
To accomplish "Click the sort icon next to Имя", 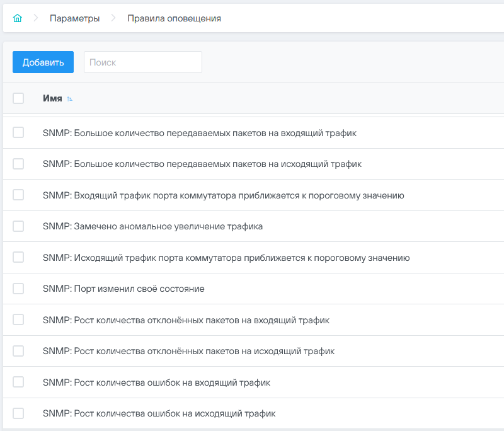I will pos(69,99).
